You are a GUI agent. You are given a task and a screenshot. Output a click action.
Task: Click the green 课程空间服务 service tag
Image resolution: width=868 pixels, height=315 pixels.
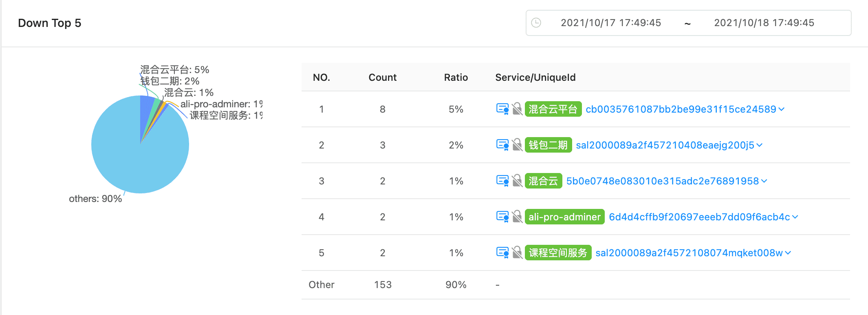[558, 253]
